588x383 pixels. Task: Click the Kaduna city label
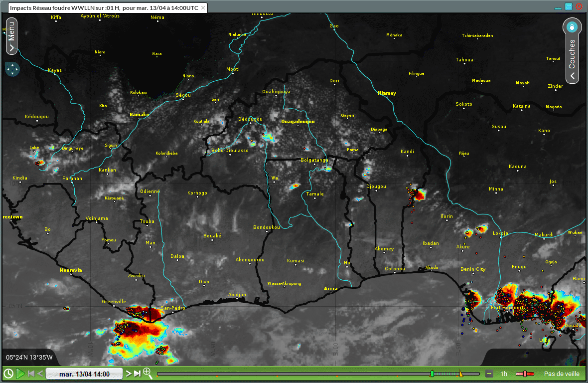518,166
